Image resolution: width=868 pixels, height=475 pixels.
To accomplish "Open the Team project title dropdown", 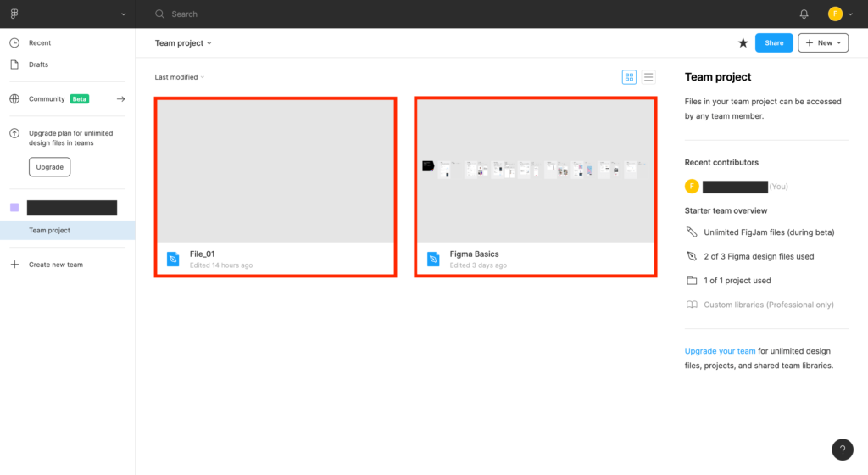I will [183, 42].
